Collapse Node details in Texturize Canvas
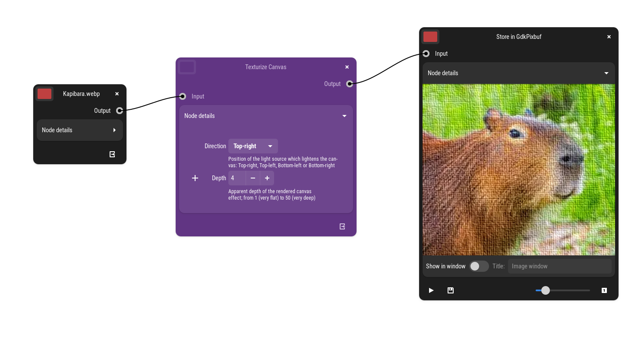 (344, 116)
